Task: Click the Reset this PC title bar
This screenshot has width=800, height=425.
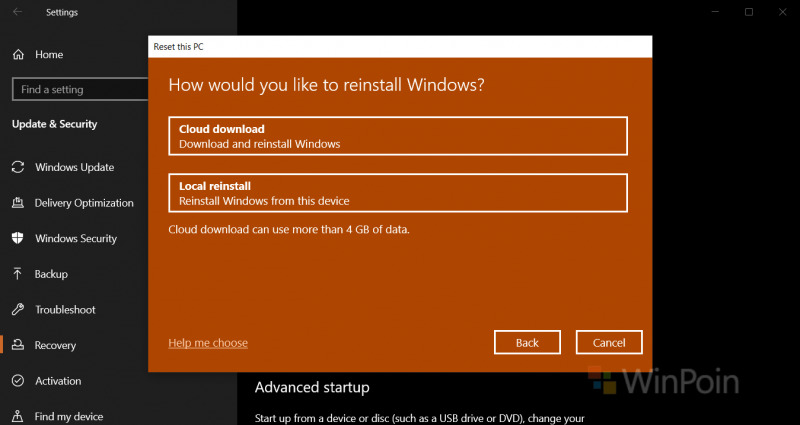Action: pos(400,47)
